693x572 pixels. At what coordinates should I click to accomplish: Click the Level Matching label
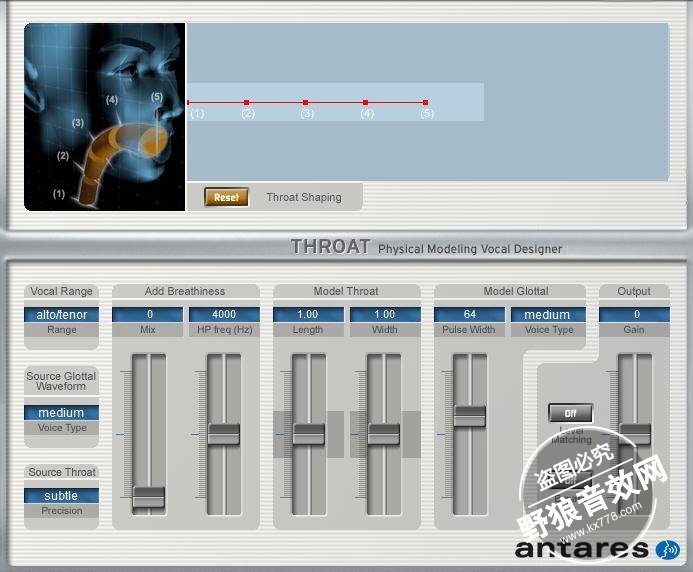click(571, 435)
